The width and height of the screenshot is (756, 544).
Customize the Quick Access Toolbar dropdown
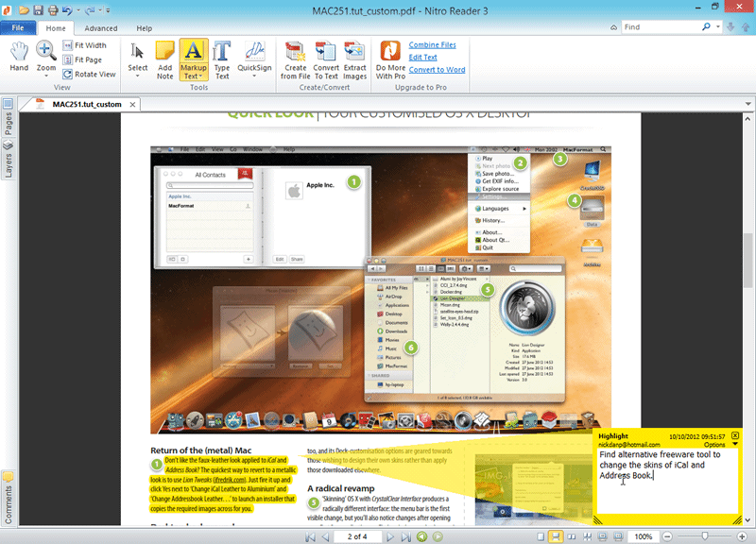click(108, 9)
